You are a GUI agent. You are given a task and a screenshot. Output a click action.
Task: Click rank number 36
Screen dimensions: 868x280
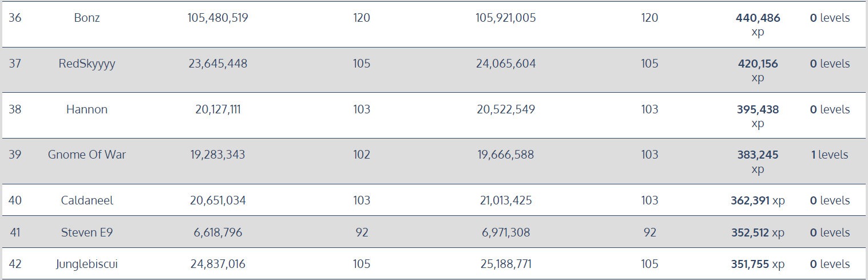click(15, 18)
